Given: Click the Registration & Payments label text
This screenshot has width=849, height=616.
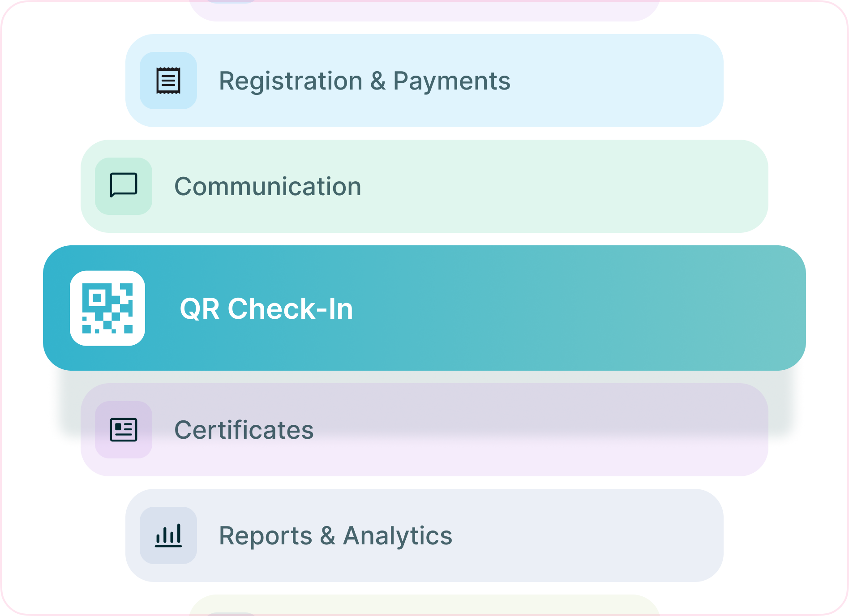Looking at the screenshot, I should point(365,81).
